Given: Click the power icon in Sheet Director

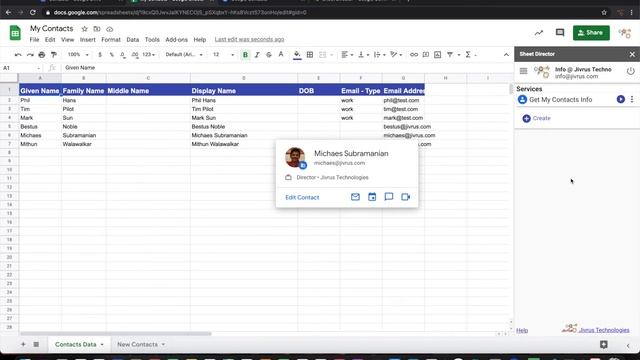Looking at the screenshot, I should 631,71.
